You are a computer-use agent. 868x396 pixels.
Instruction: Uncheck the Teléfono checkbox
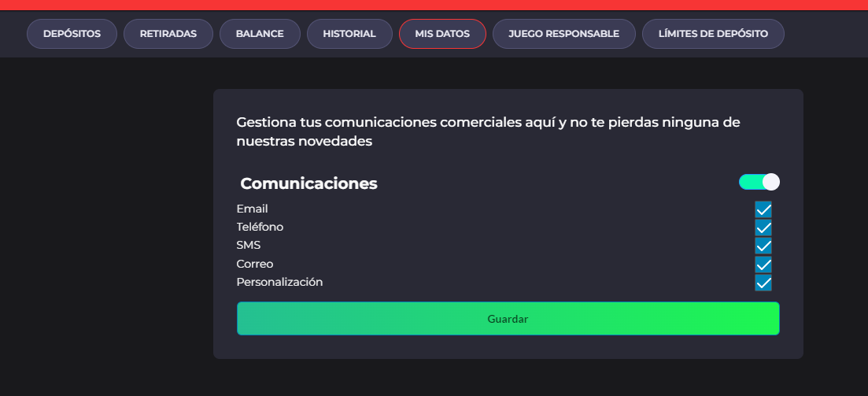(x=763, y=228)
